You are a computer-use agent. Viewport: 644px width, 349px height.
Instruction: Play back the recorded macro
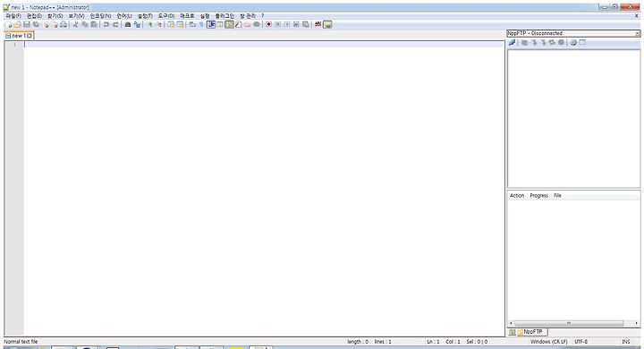click(287, 25)
